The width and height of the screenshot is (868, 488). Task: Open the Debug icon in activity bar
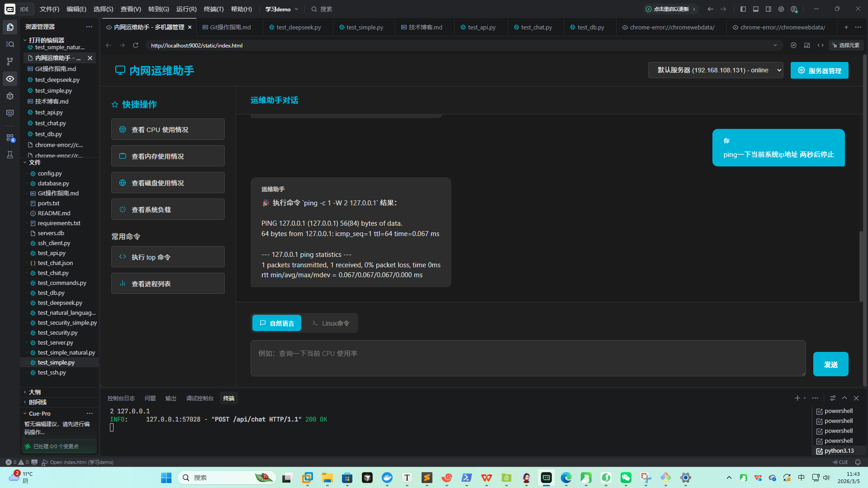point(10,96)
